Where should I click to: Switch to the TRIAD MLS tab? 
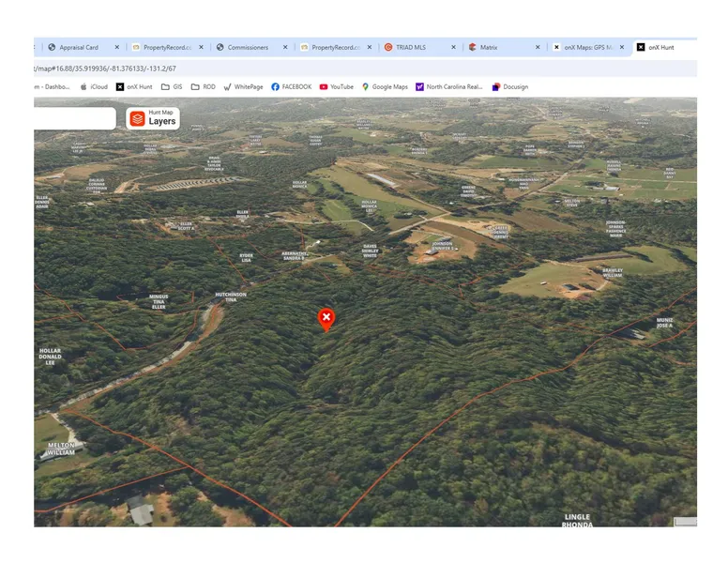(x=413, y=47)
